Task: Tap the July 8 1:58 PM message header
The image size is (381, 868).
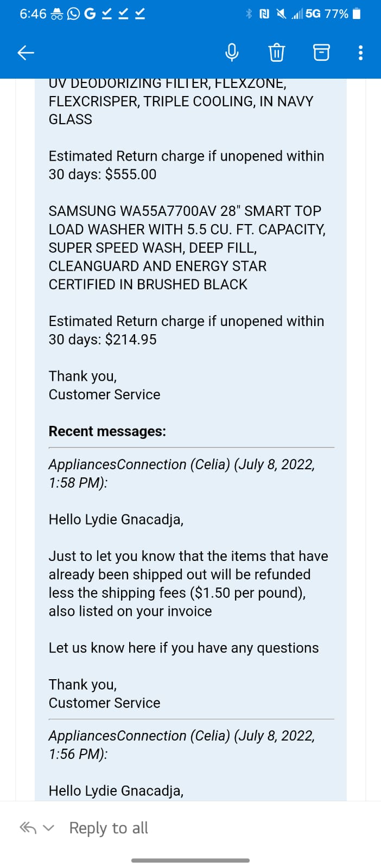Action: (182, 473)
